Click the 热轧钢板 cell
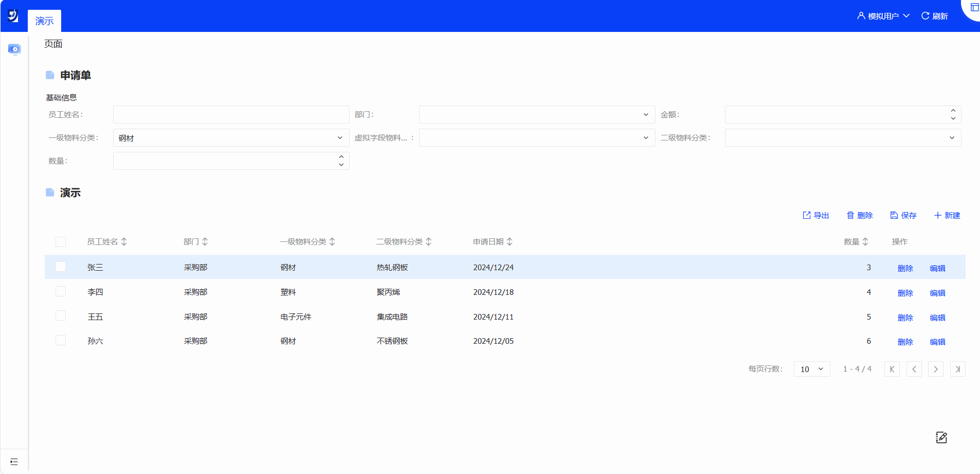The width and height of the screenshot is (980, 474). 392,268
